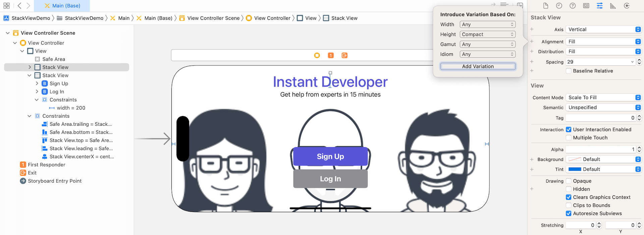Click the First Responder icon in scene dock
644x235 pixels.
coord(331,55)
